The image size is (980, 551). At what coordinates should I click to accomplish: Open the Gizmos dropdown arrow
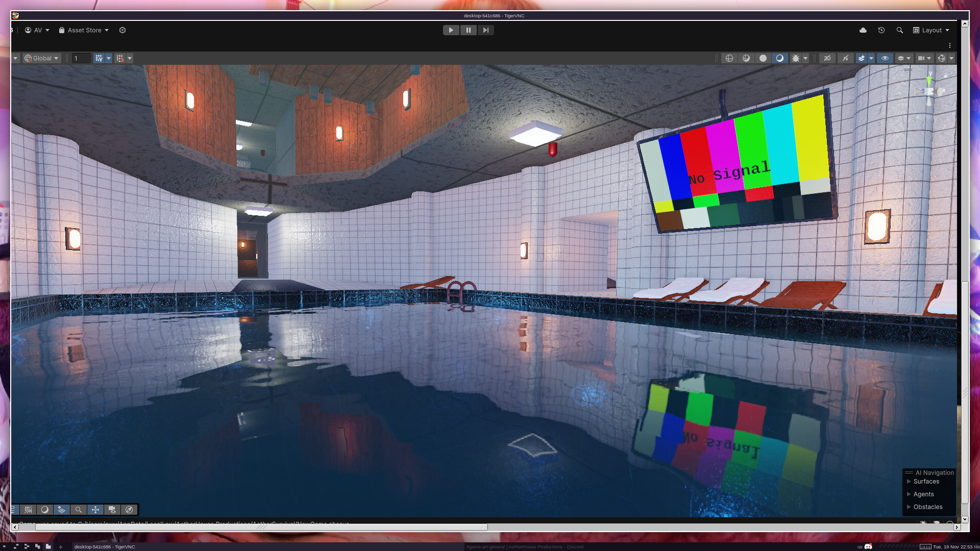[x=951, y=58]
